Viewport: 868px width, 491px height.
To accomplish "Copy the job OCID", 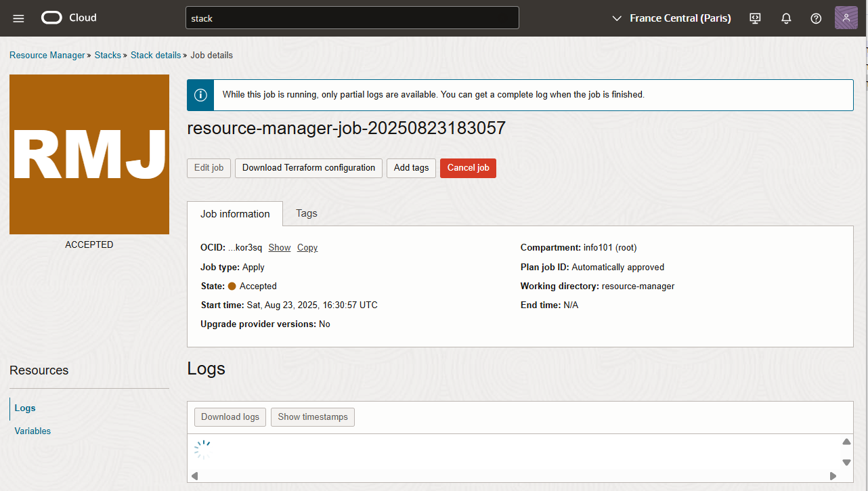I will point(307,247).
